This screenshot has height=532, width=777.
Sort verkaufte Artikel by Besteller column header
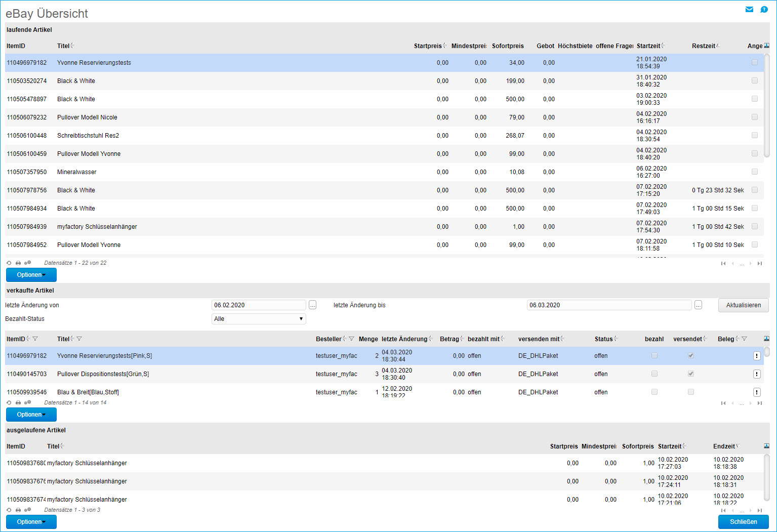click(329, 339)
